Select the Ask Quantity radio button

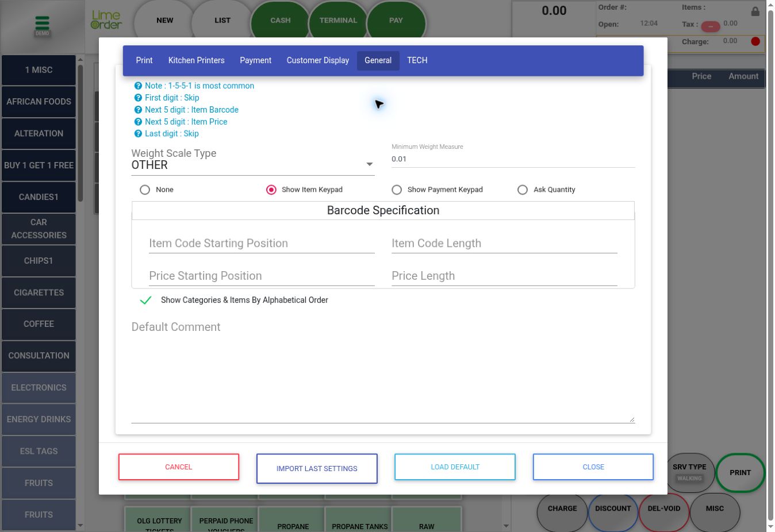click(x=523, y=190)
